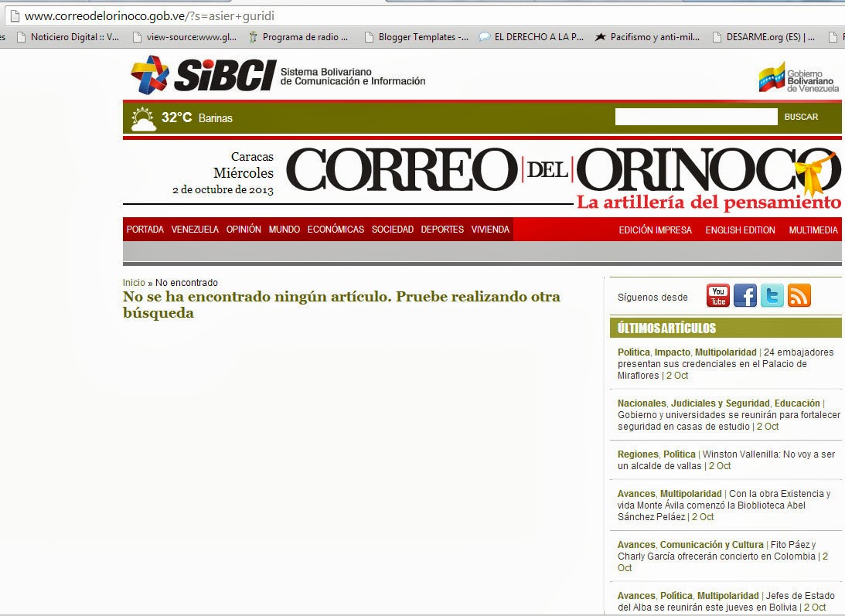Click the browser address bar URL
845x616 pixels.
149,16
